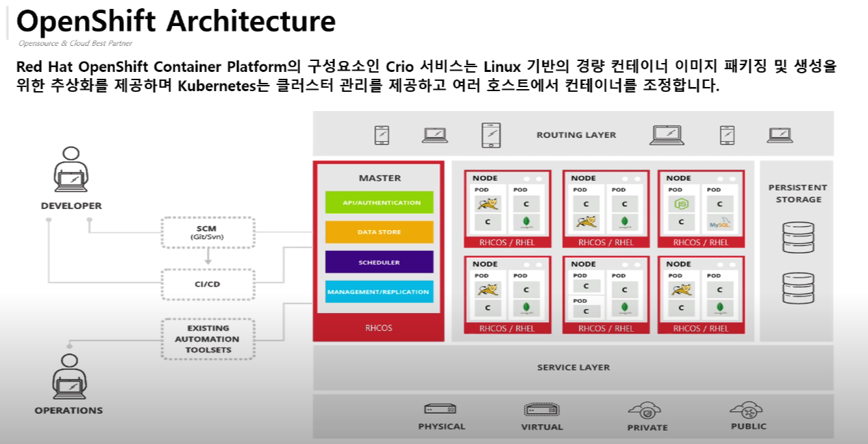Click the Tomcat icon in bottom-right node
The image size is (868, 444).
pyautogui.click(x=681, y=290)
